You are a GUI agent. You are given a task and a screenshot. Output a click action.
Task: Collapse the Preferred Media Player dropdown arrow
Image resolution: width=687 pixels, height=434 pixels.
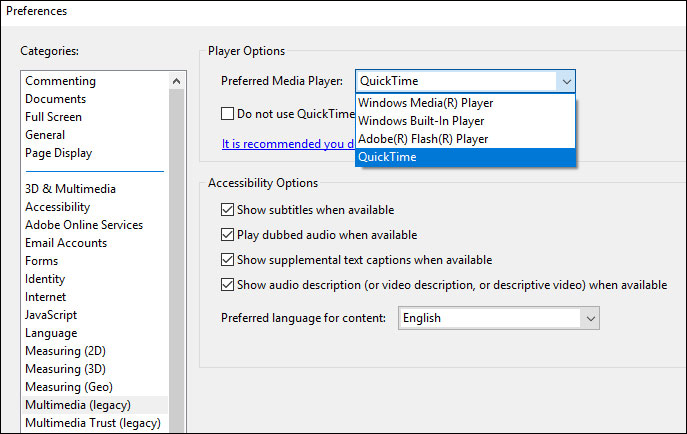click(566, 82)
